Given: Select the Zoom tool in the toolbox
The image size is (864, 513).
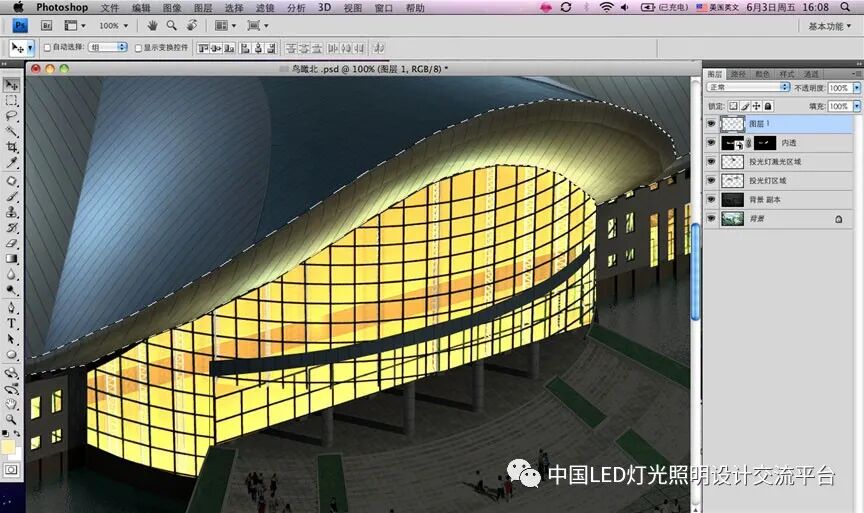Looking at the screenshot, I should [x=11, y=420].
